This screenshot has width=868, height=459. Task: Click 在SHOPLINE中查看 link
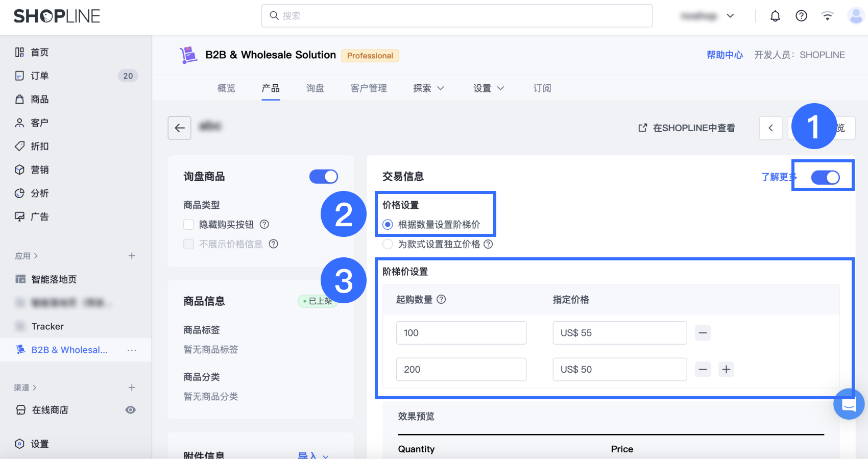[687, 128]
